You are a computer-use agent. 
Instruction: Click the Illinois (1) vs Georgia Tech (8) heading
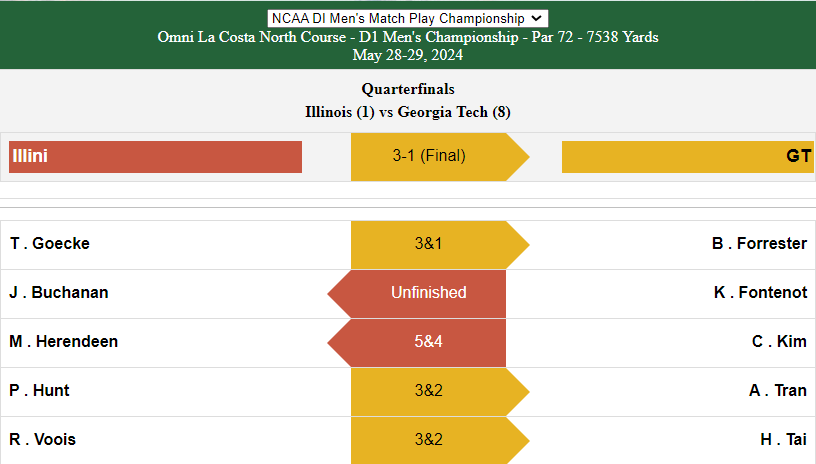[x=407, y=112]
